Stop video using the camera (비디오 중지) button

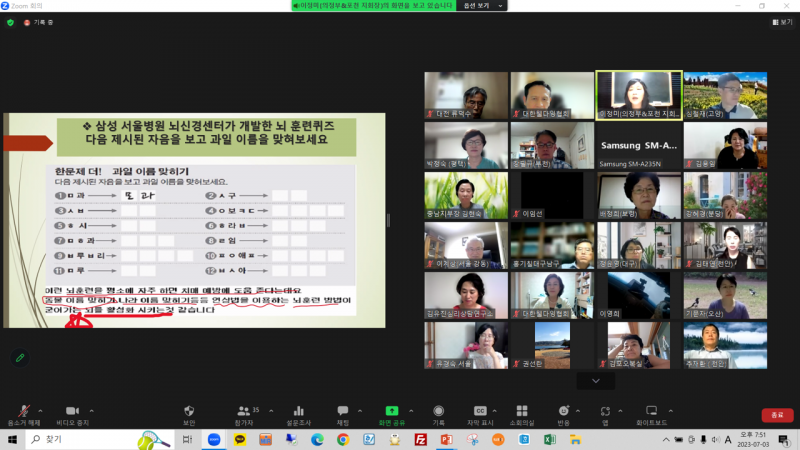click(x=72, y=411)
